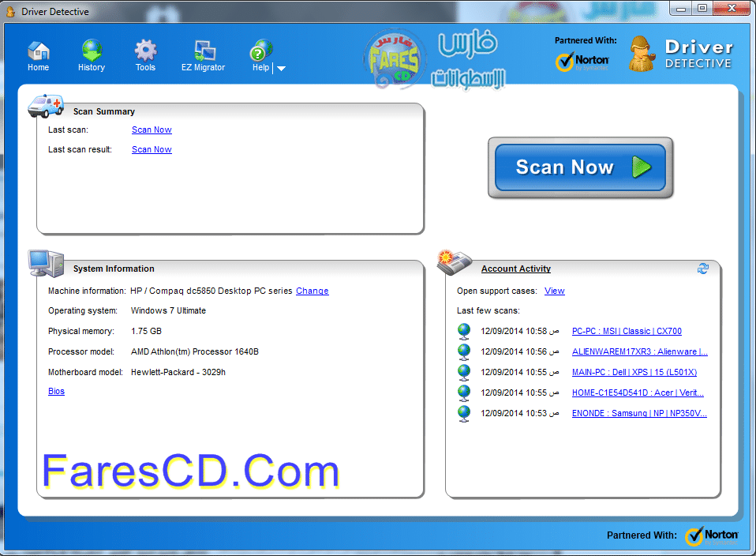Click the Scan Now link beside Last scan

[152, 130]
